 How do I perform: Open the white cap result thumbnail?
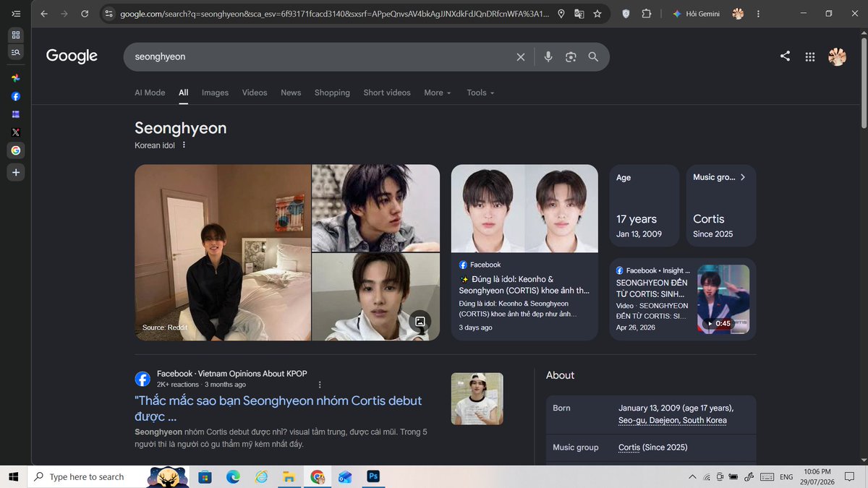coord(477,398)
